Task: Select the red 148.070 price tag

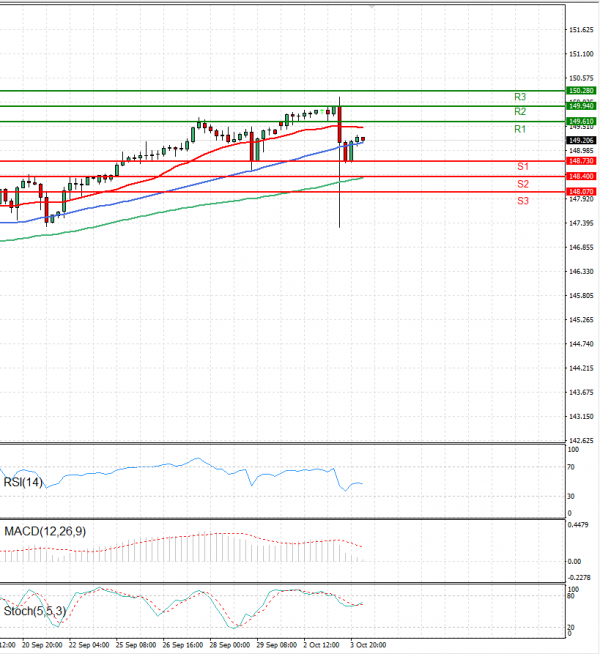Action: coord(582,191)
